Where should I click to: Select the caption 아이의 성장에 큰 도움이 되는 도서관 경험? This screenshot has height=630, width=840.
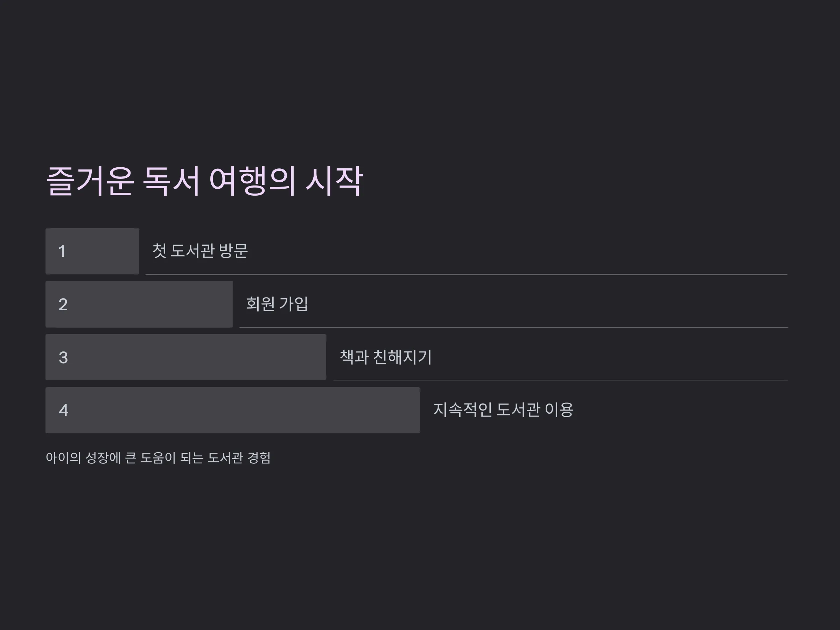(x=158, y=457)
